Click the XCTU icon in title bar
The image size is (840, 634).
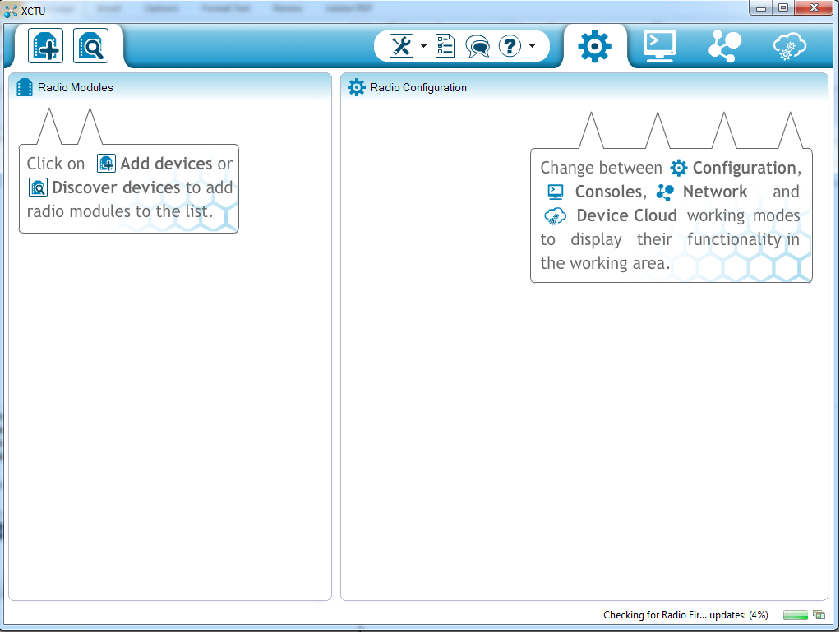[x=11, y=11]
